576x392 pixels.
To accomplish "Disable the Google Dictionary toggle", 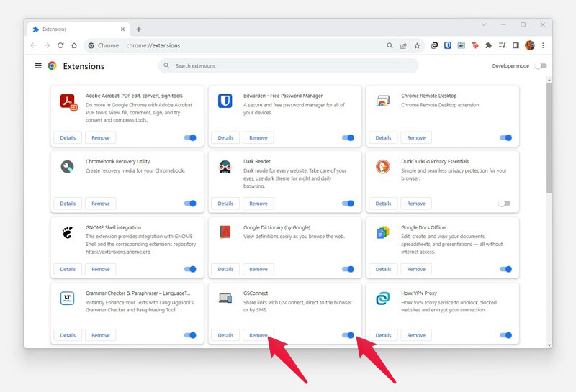I will pos(348,269).
